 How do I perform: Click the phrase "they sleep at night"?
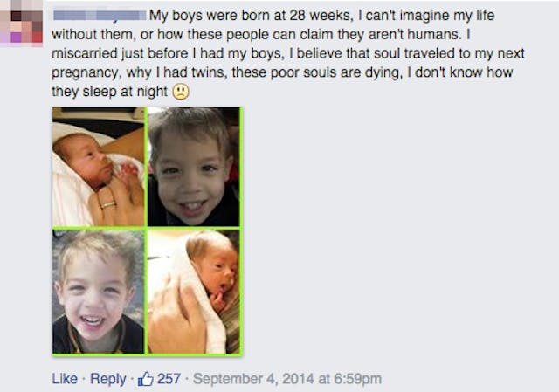click(x=109, y=92)
